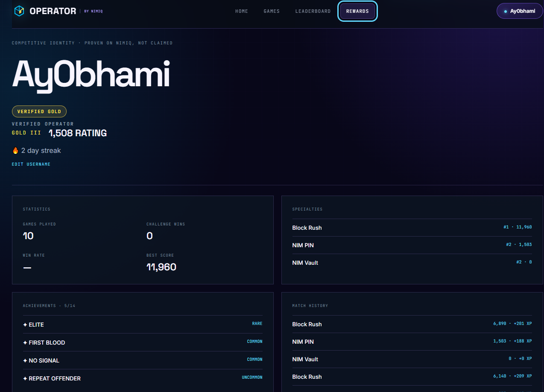Screen dimensions: 544x392
Task: Click the UNCOMMON rarity tag
Action: point(252,377)
